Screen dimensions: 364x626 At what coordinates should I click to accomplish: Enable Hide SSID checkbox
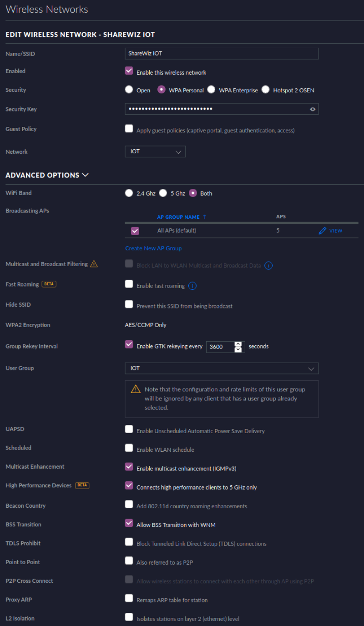pyautogui.click(x=129, y=304)
